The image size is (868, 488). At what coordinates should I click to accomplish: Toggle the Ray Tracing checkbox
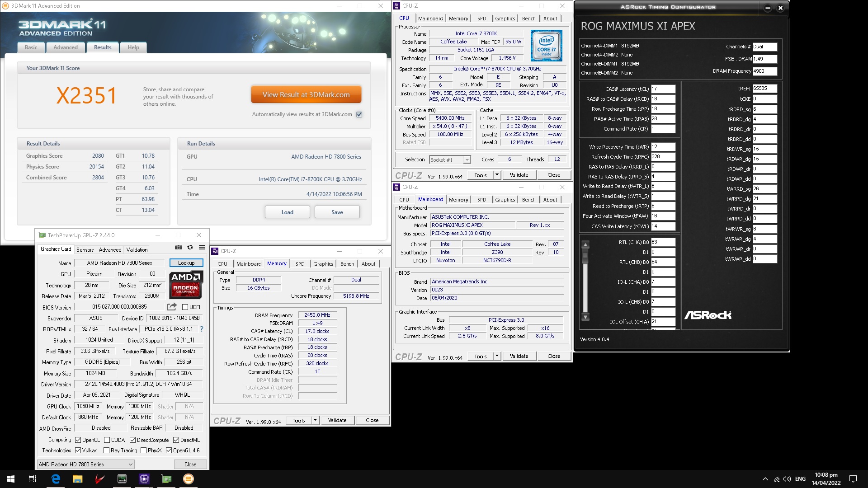[106, 450]
